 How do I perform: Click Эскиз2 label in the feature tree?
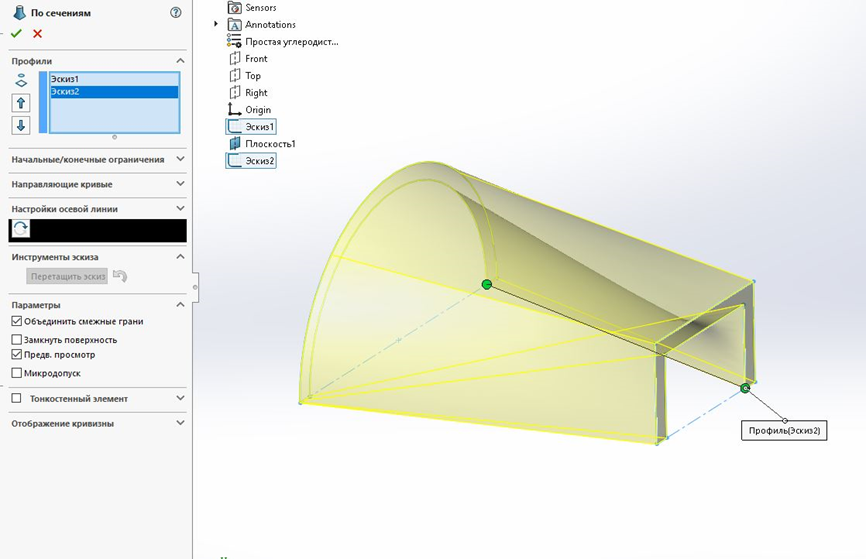coord(260,161)
